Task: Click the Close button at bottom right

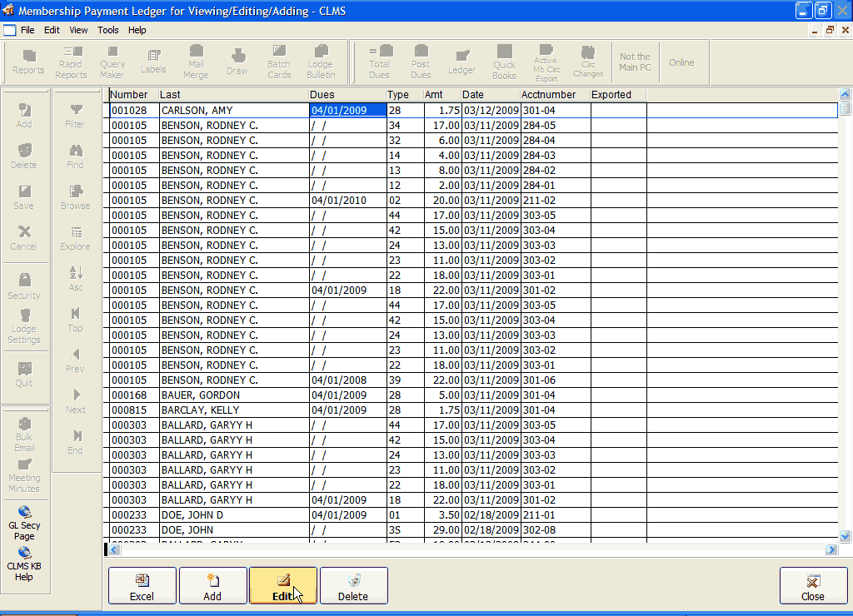Action: tap(812, 586)
